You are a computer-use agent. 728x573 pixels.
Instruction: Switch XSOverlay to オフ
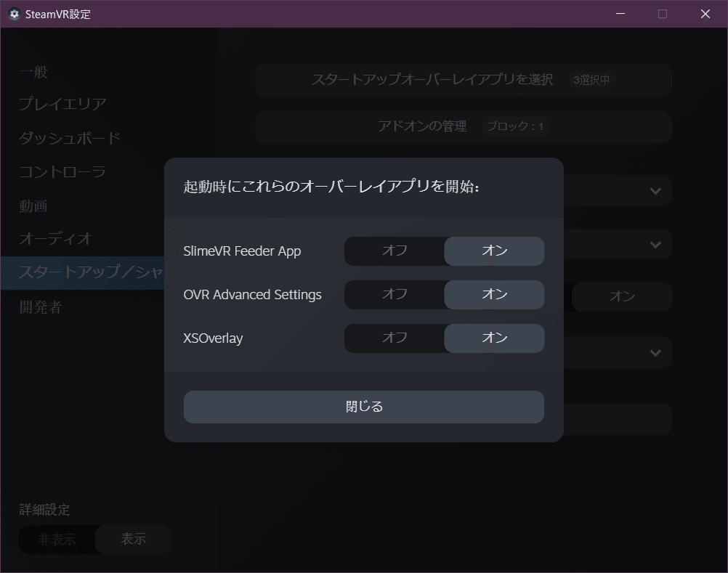395,338
